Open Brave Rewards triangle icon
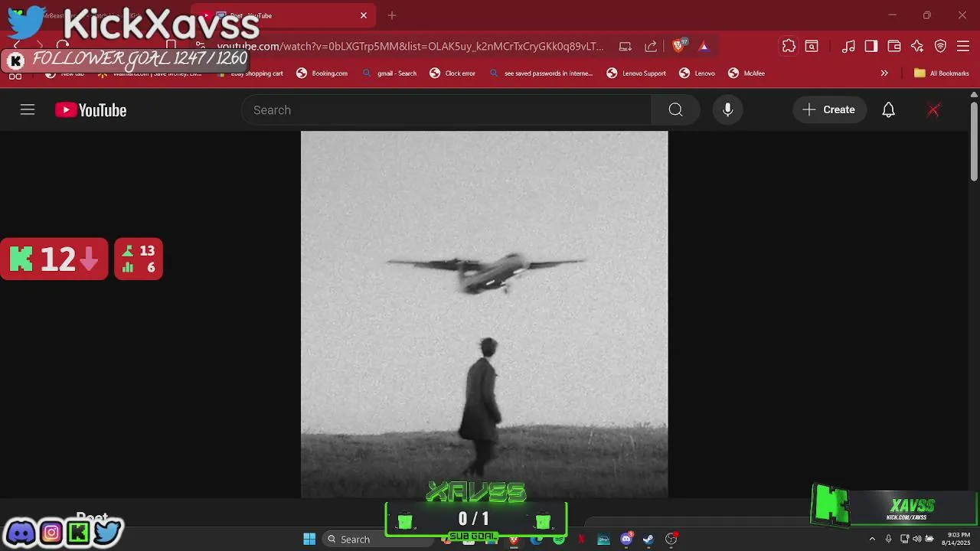 click(x=704, y=46)
